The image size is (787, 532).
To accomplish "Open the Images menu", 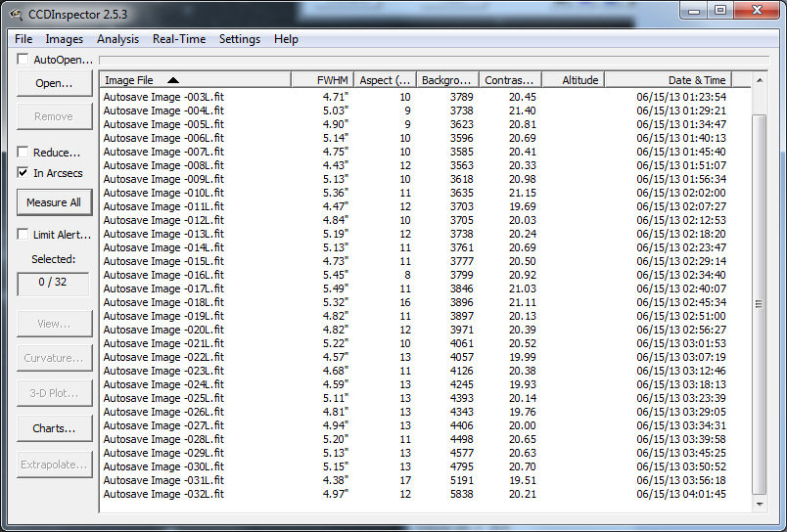I will (x=65, y=39).
